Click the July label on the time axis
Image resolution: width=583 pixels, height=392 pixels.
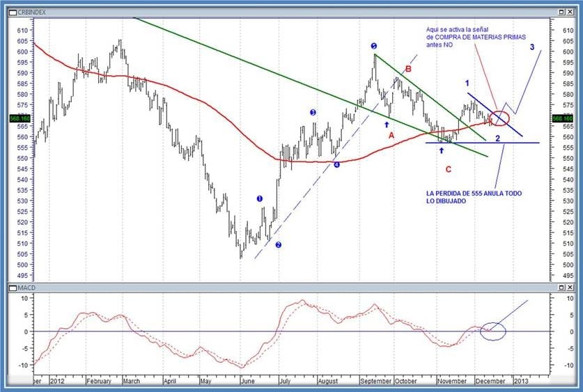click(285, 382)
